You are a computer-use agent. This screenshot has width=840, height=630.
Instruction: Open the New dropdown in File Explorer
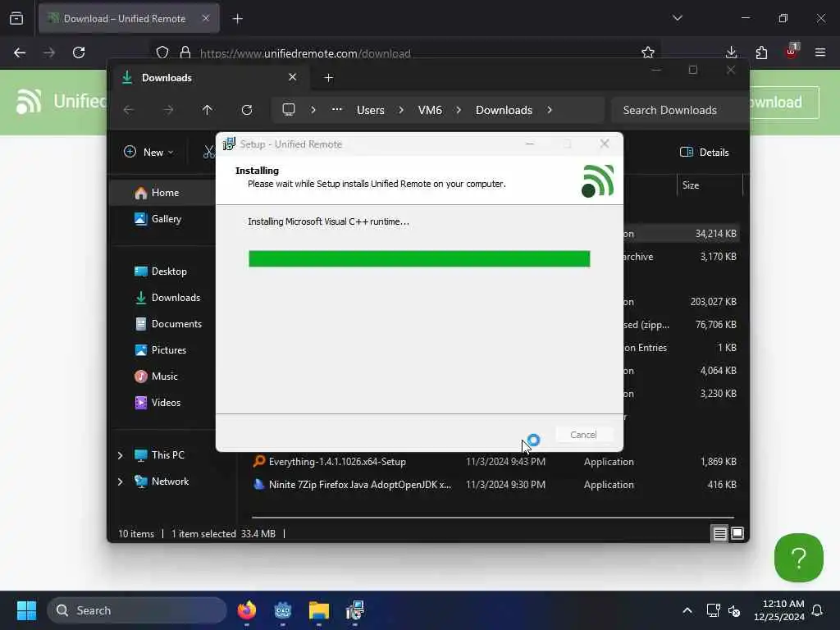(x=149, y=152)
